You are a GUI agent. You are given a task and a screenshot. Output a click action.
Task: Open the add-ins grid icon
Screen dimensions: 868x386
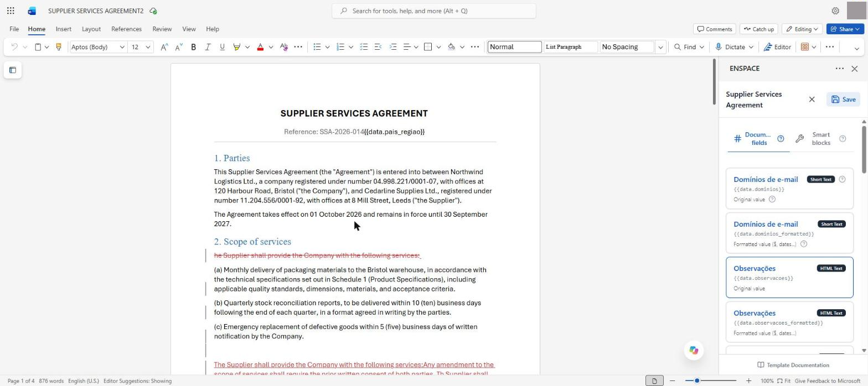coord(805,47)
